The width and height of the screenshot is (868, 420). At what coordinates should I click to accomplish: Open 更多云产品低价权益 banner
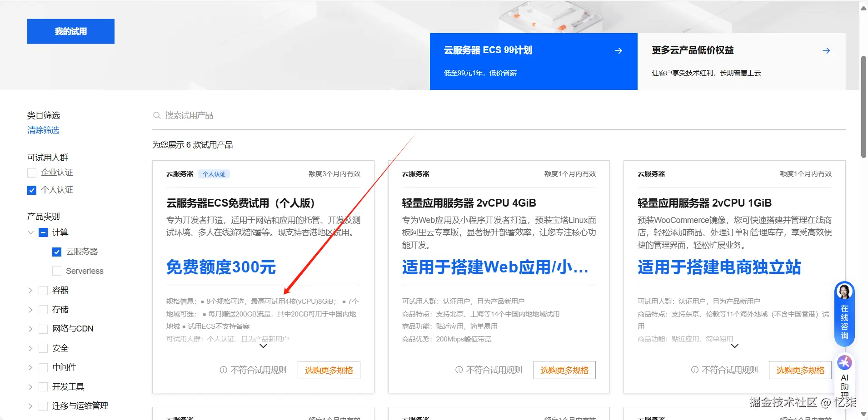pyautogui.click(x=742, y=61)
